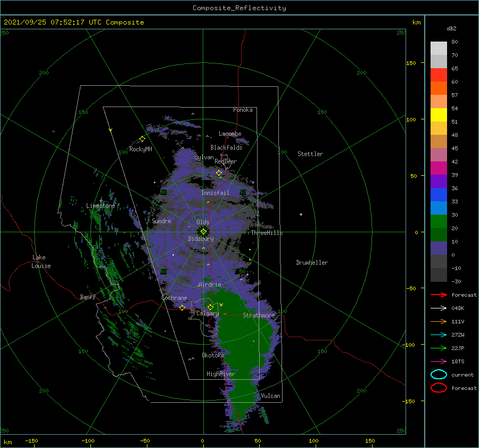This screenshot has height=448, width=479.
Task: Click the Ponoka city label
Action: click(243, 110)
